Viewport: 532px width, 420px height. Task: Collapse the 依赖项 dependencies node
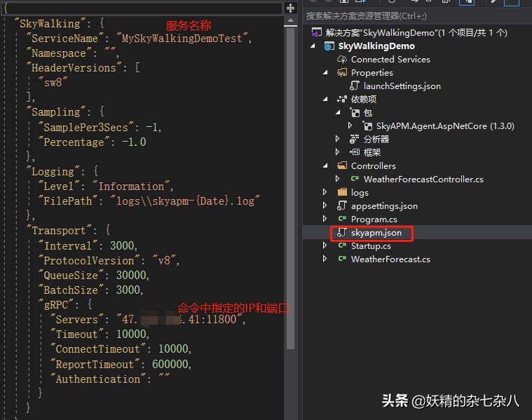325,99
